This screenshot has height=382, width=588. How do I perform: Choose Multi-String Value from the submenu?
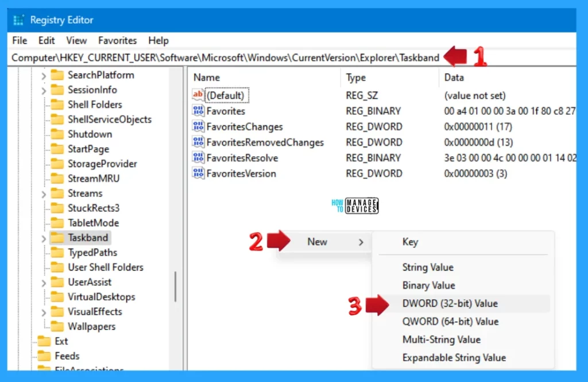point(463,339)
